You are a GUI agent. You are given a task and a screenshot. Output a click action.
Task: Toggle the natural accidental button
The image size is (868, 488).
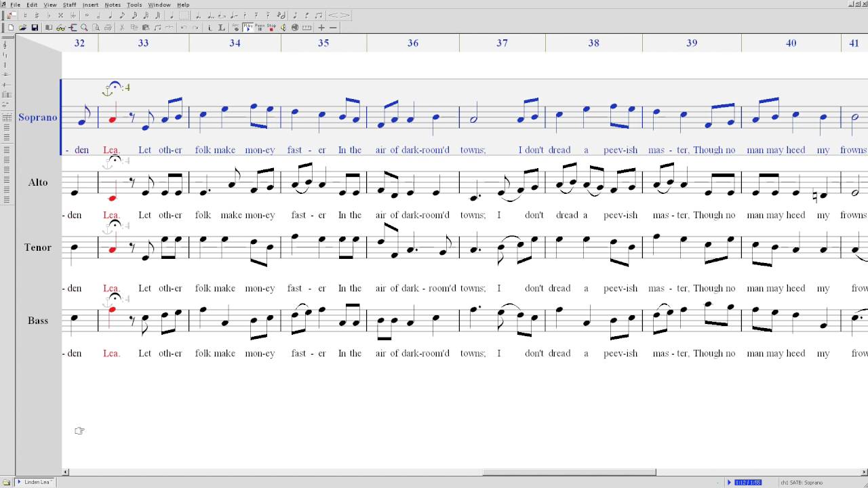(x=25, y=15)
